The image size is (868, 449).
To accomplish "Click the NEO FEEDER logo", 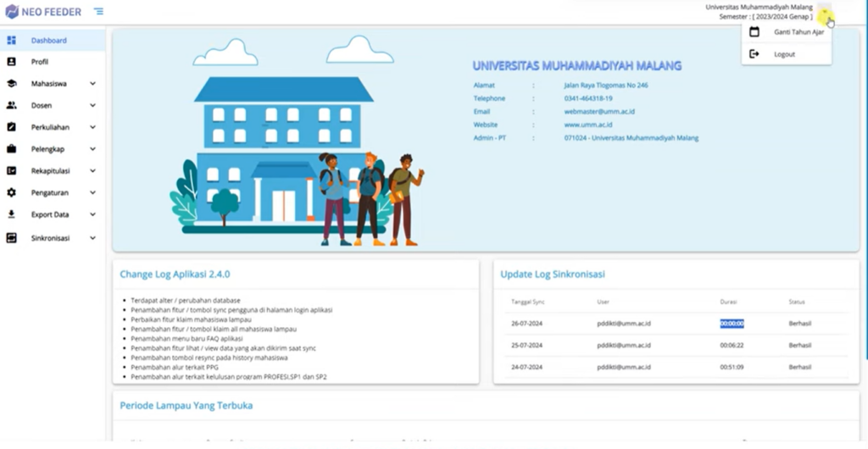I will 42,12.
